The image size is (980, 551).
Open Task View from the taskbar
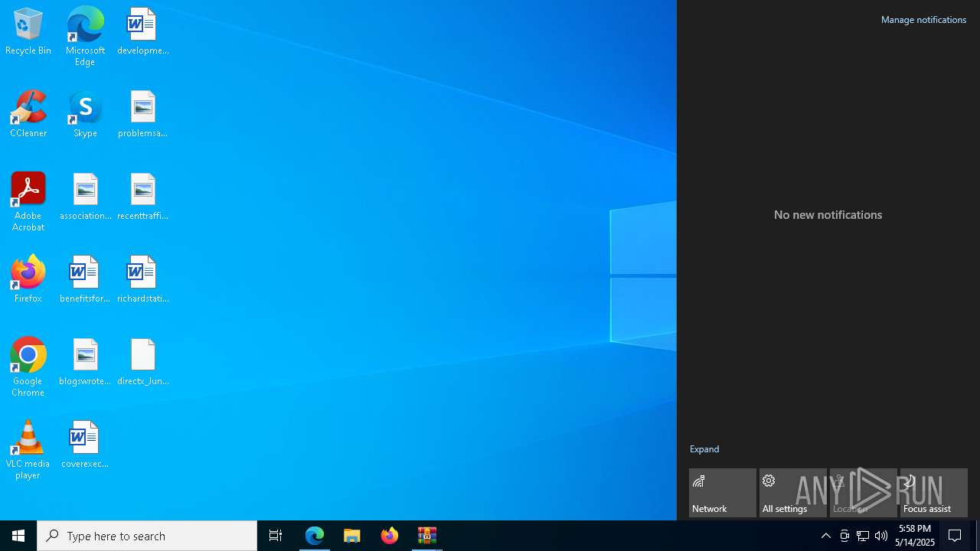point(276,536)
